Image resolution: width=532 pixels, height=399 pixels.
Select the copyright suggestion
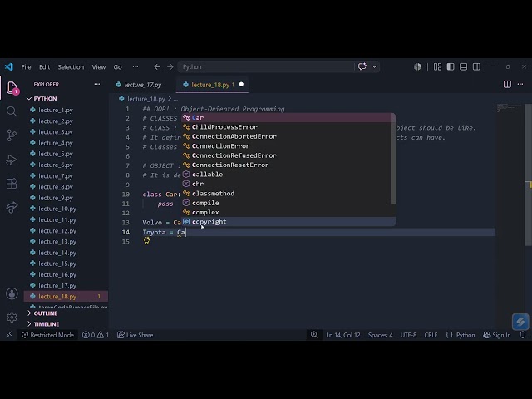click(288, 222)
